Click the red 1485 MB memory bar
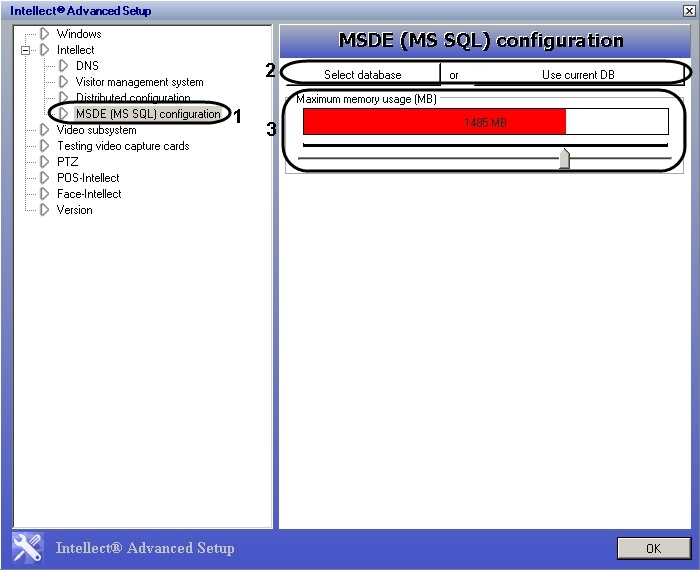 435,121
